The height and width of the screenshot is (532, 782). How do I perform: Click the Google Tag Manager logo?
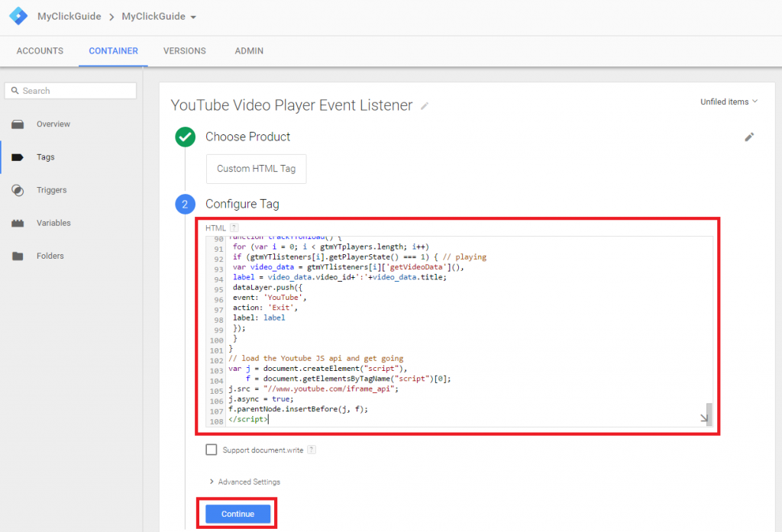tap(18, 16)
